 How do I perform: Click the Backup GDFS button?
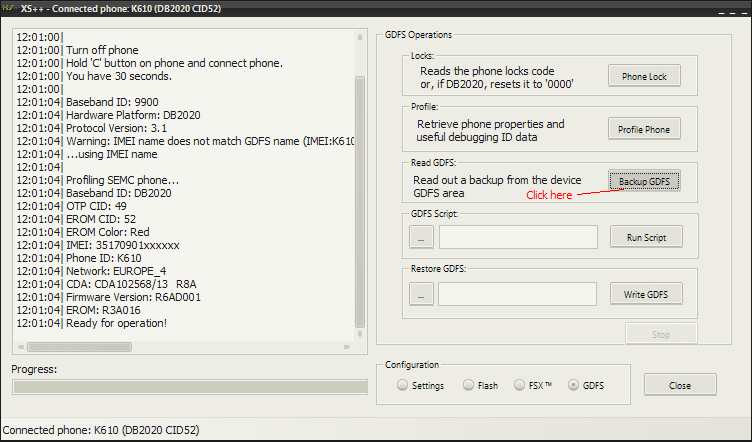(x=644, y=181)
